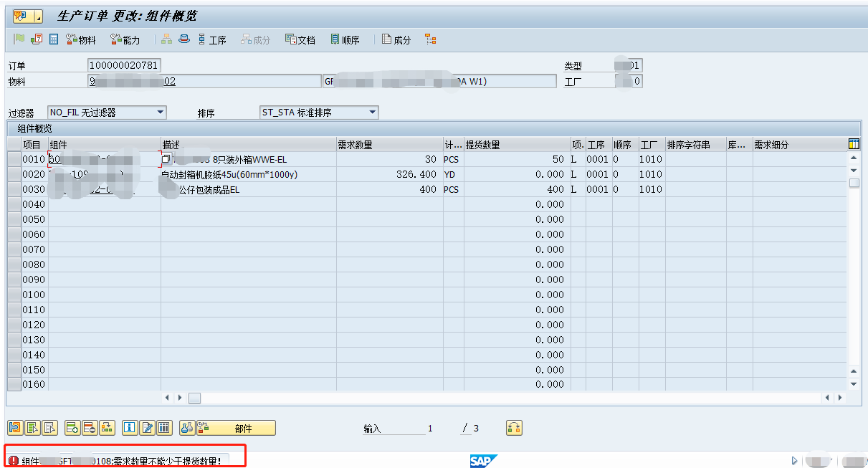Viewport: 868px width, 468px height.
Task: Expand the status bar triangle near the SAP logo
Action: click(794, 461)
